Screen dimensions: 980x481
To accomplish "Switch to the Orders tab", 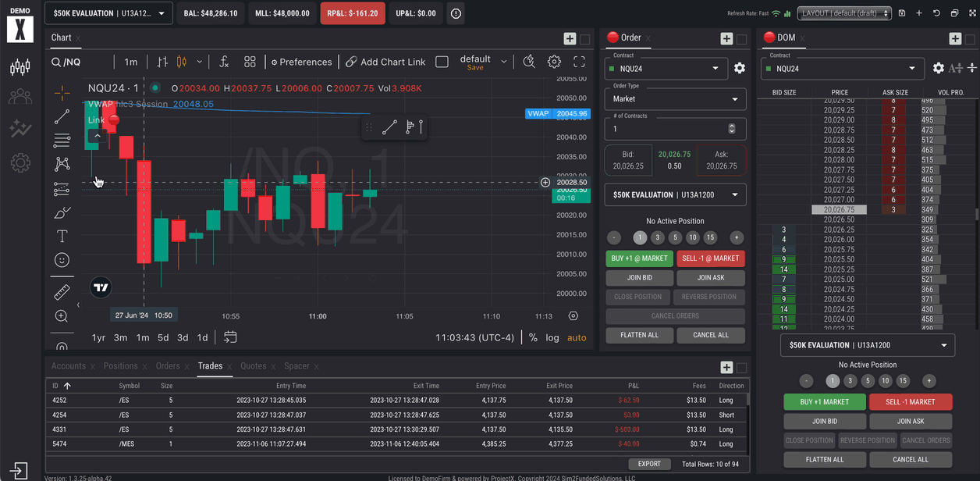I will point(167,366).
